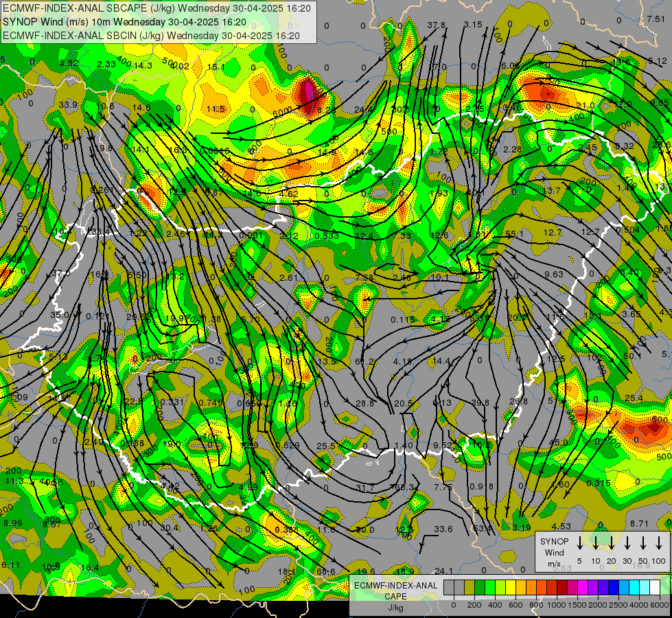Click the map value 2.33
The width and height of the screenshot is (672, 618).
pyautogui.click(x=106, y=65)
